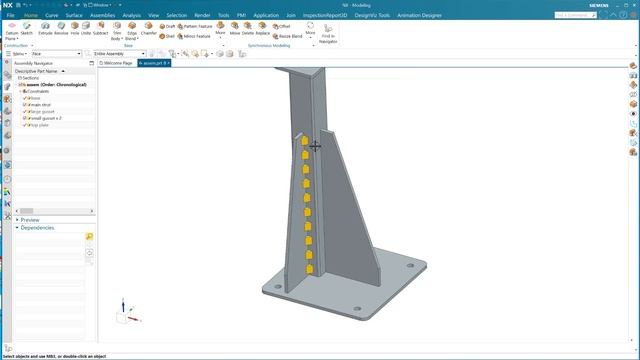Click the help question mark icon
640x360 pixels.
[623, 15]
